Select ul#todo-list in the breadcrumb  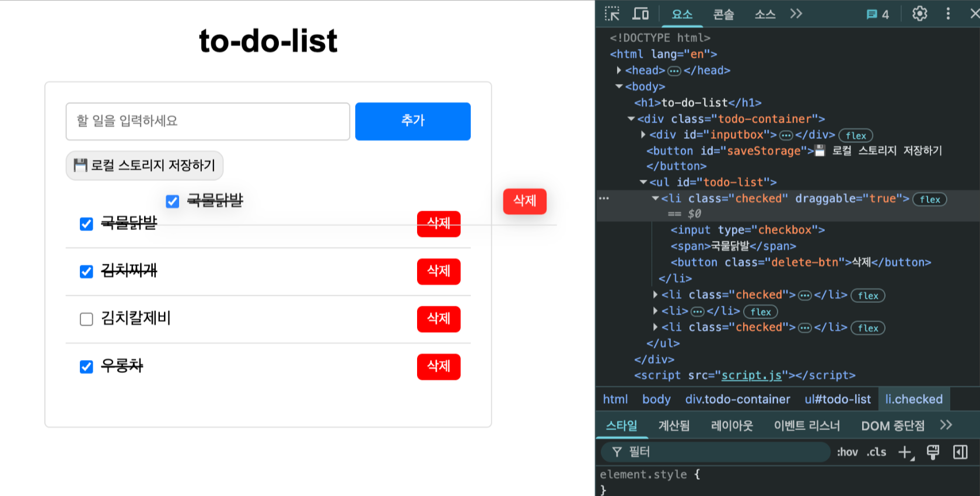[x=838, y=399]
